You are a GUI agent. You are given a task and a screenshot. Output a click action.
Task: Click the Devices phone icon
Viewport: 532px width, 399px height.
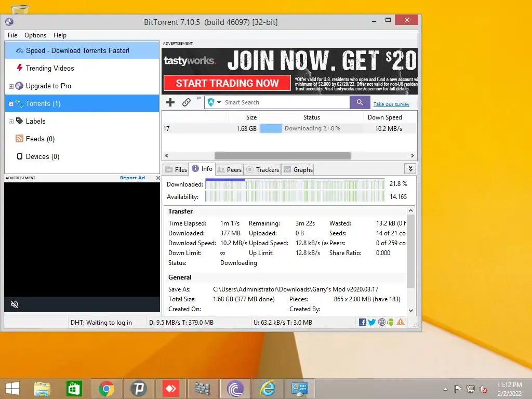click(x=19, y=156)
